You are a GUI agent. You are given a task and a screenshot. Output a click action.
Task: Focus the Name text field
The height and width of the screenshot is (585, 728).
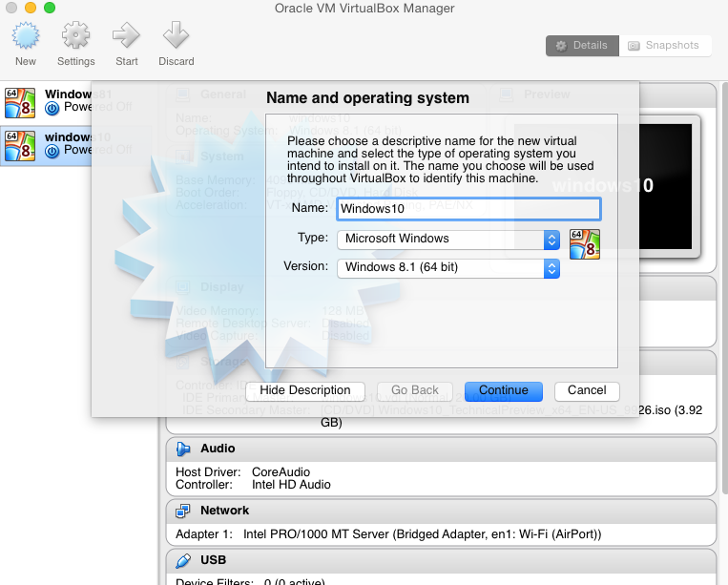click(468, 208)
